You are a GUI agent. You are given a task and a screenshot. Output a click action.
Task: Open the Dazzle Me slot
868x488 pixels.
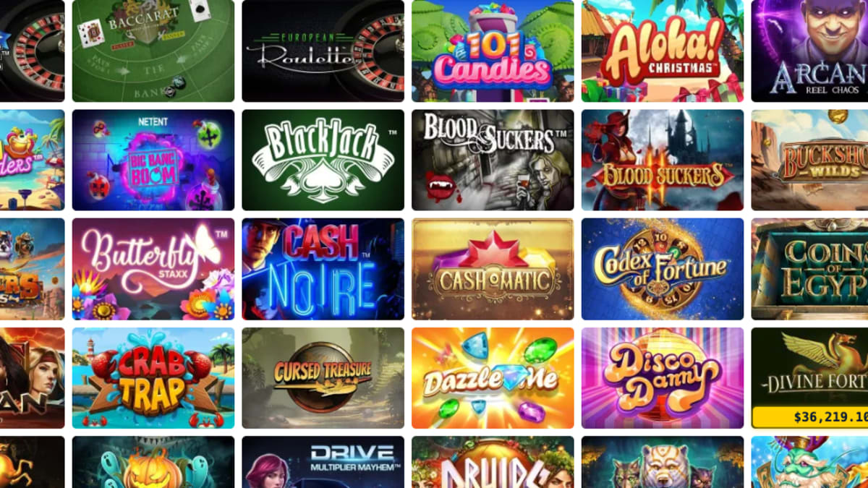pos(493,378)
